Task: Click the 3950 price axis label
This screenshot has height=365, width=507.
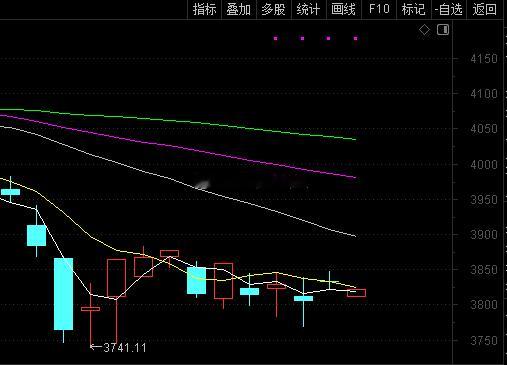Action: [484, 200]
